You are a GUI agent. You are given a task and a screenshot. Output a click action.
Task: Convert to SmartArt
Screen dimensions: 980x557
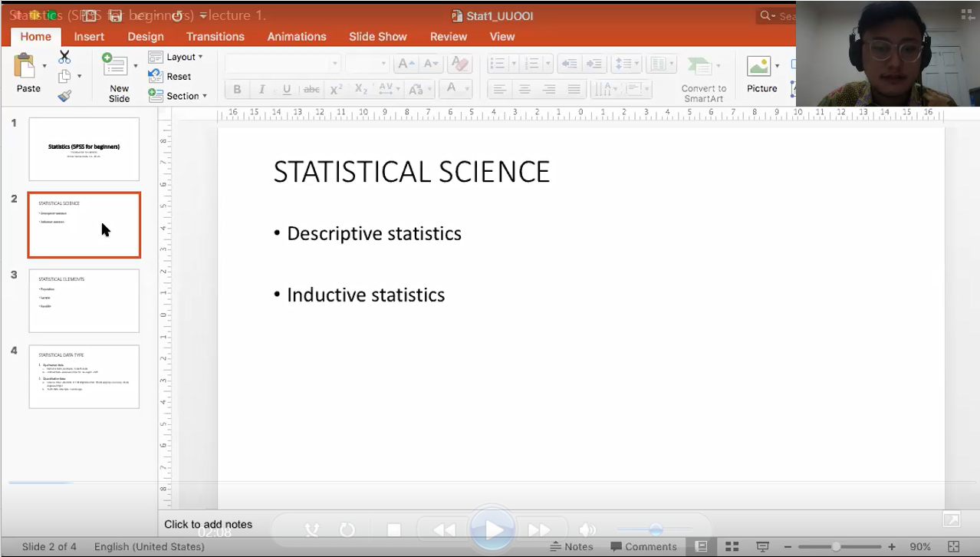[x=703, y=78]
